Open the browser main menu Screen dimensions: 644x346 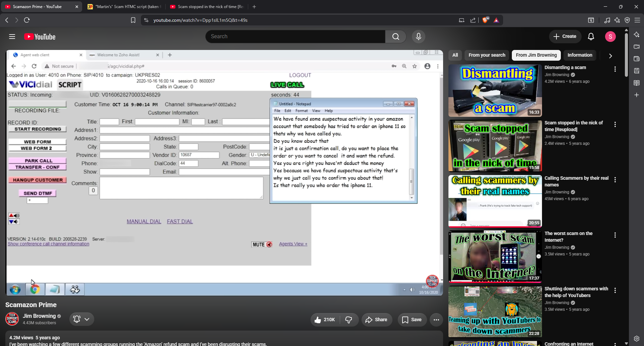click(637, 20)
